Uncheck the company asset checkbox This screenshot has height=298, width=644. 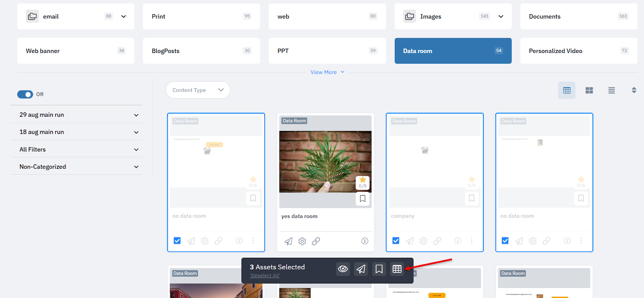pos(396,241)
